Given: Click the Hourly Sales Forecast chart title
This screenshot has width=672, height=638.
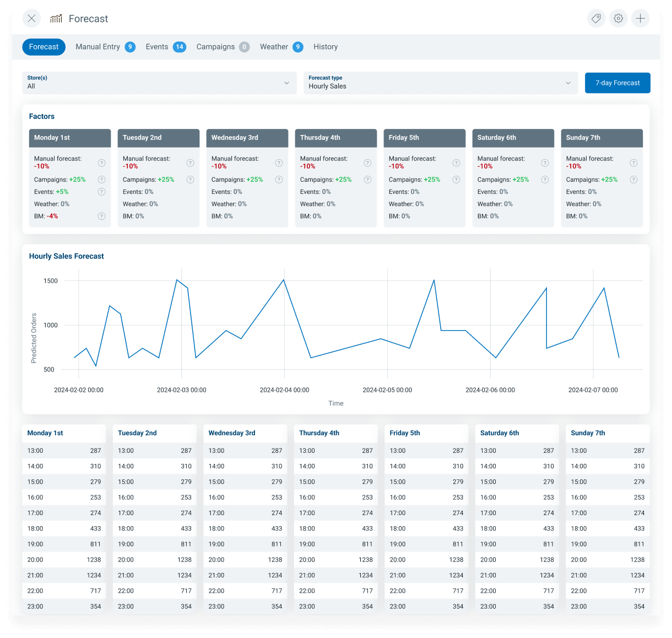Looking at the screenshot, I should click(x=67, y=256).
